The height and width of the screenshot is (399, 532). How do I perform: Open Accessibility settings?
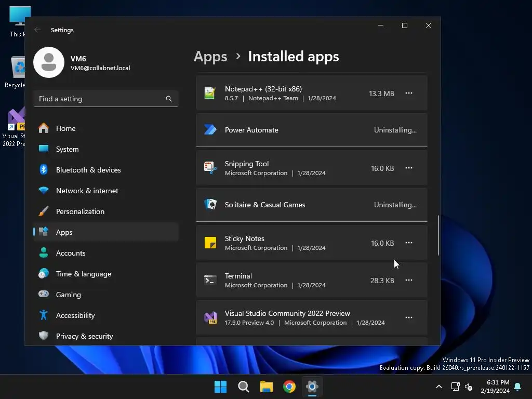106,315
